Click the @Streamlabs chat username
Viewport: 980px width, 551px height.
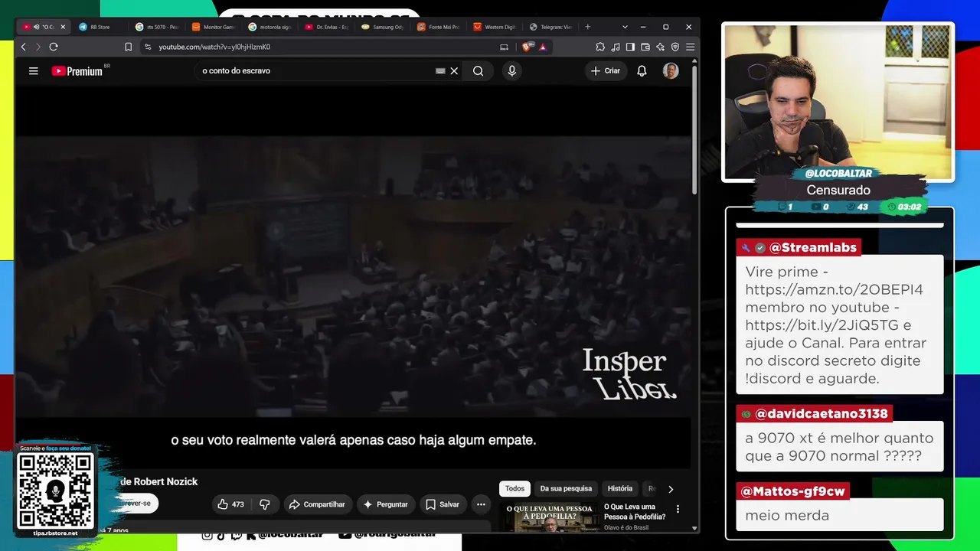click(813, 248)
